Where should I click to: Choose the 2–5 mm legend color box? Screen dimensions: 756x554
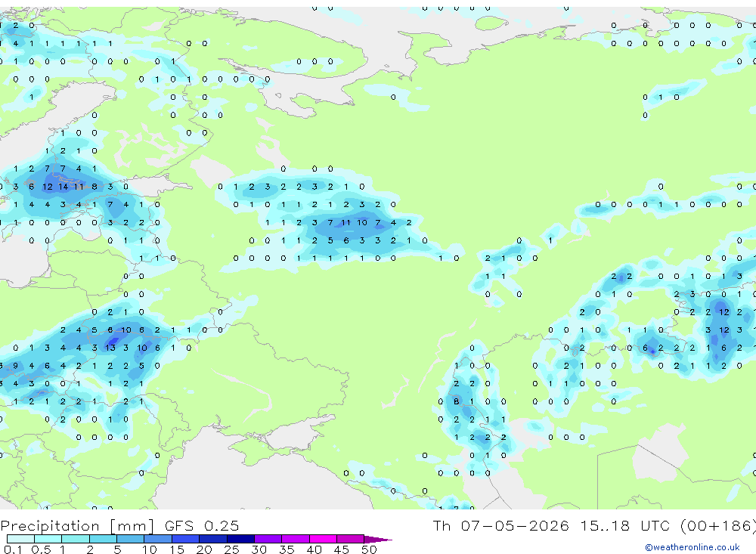click(x=103, y=539)
